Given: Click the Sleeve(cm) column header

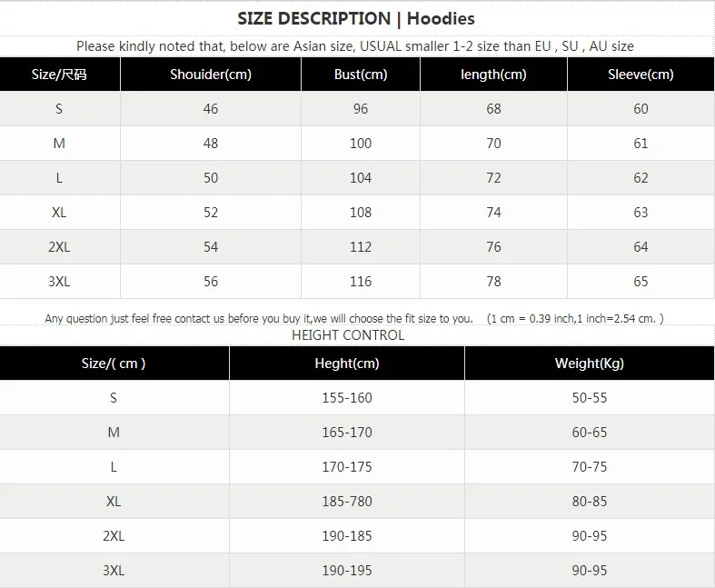Looking at the screenshot, I should coord(641,75).
